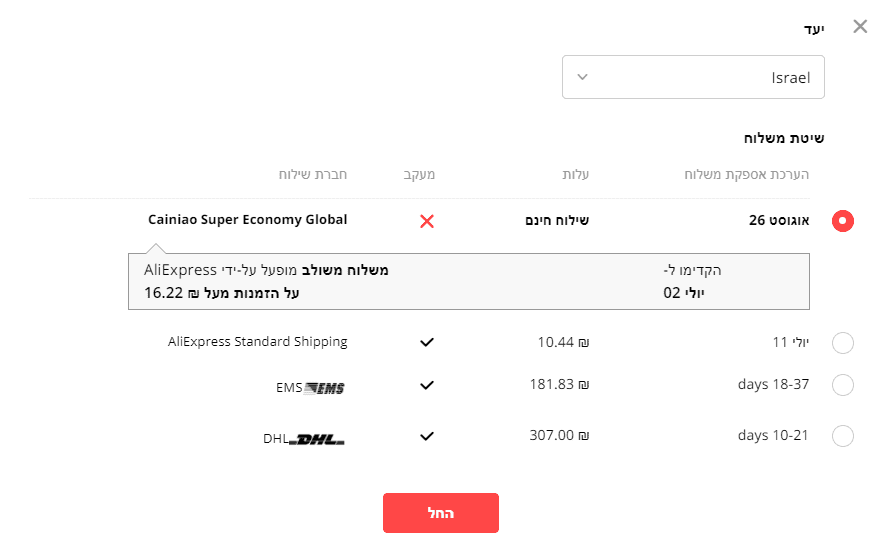Choose the DHL shipping radio option
This screenshot has width=879, height=555.
click(x=843, y=436)
